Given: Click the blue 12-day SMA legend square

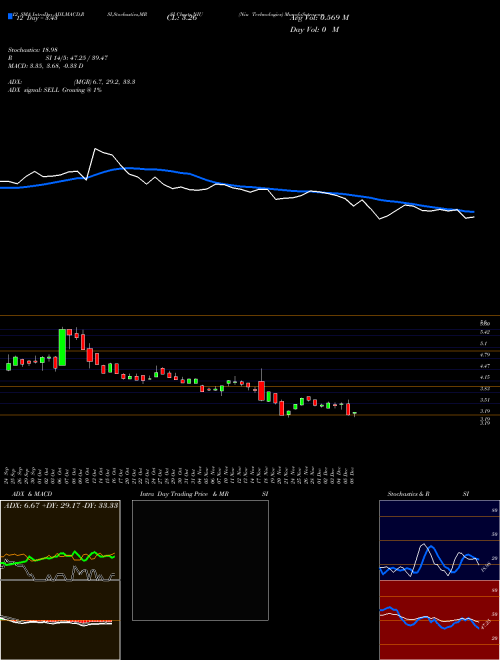Looking at the screenshot, I should click(10, 17).
